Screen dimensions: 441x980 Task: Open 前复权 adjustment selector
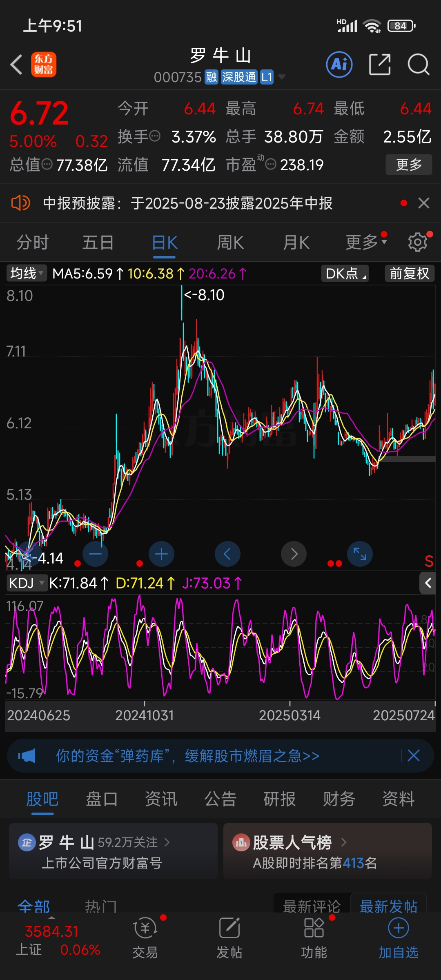[x=410, y=273]
